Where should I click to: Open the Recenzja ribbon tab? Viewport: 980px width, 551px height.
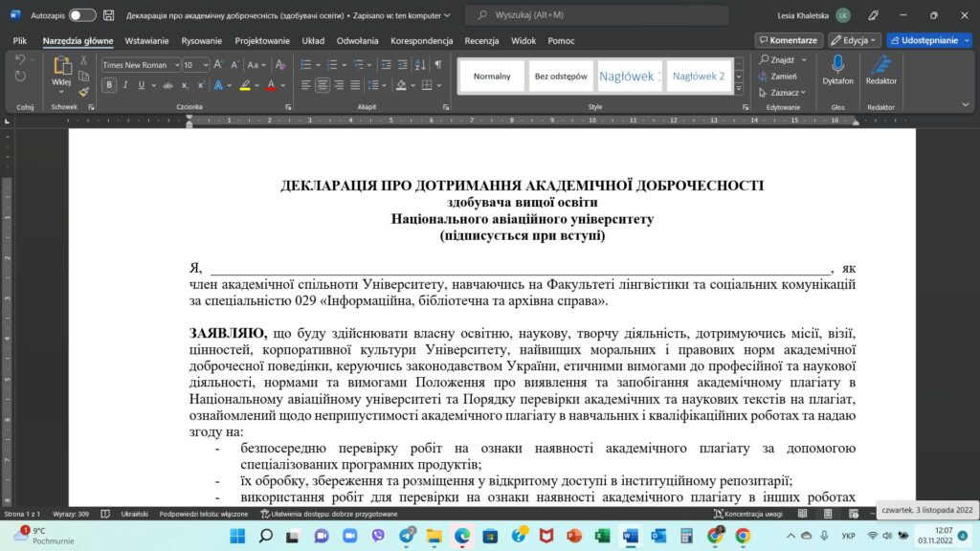pyautogui.click(x=481, y=41)
